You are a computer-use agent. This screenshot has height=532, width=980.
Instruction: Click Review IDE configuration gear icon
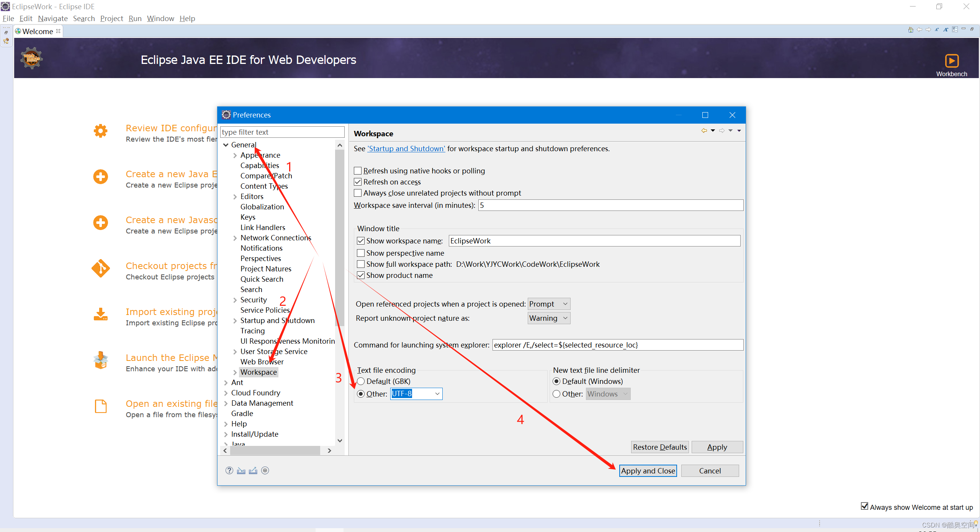click(x=101, y=131)
